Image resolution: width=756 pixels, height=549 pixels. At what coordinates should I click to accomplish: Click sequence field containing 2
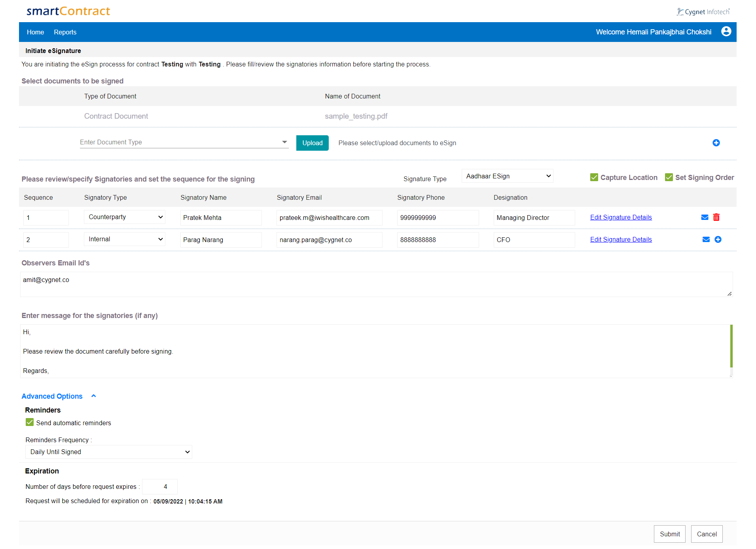coord(46,240)
